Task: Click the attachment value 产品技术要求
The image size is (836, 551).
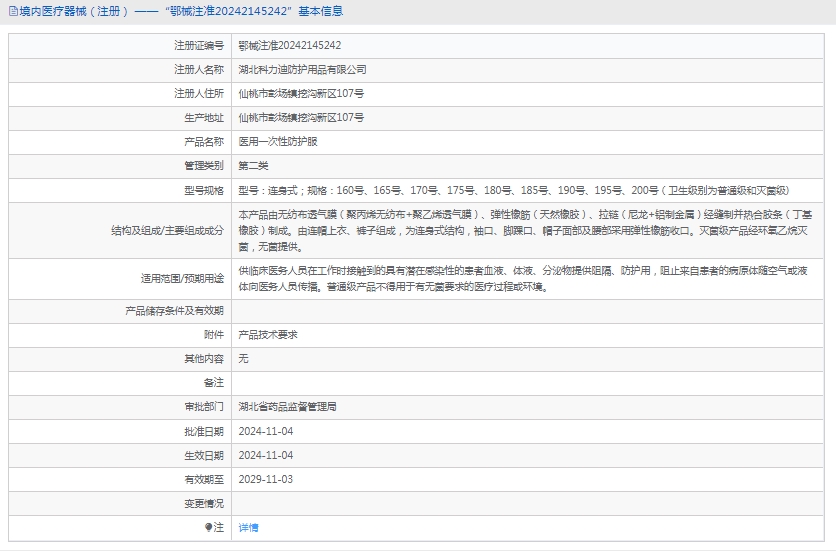Action: pyautogui.click(x=268, y=335)
